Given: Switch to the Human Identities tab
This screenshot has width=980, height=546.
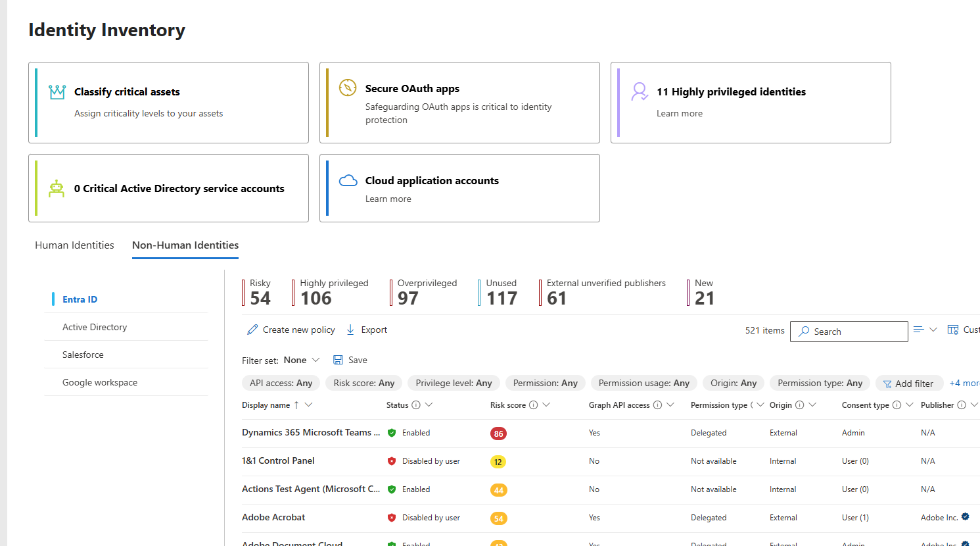Looking at the screenshot, I should click(74, 245).
